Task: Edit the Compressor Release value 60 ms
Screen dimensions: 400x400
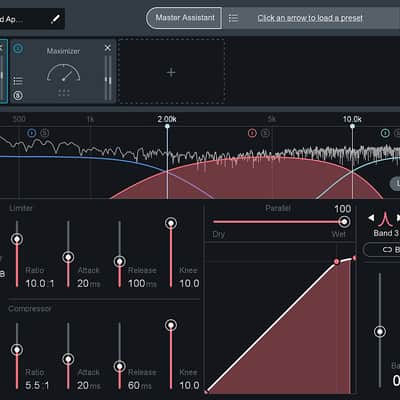Action: click(x=140, y=385)
